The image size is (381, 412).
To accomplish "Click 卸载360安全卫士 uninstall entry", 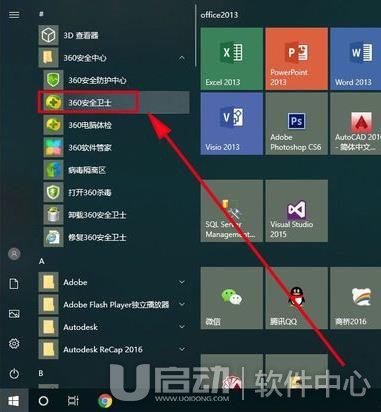I will pos(116,215).
